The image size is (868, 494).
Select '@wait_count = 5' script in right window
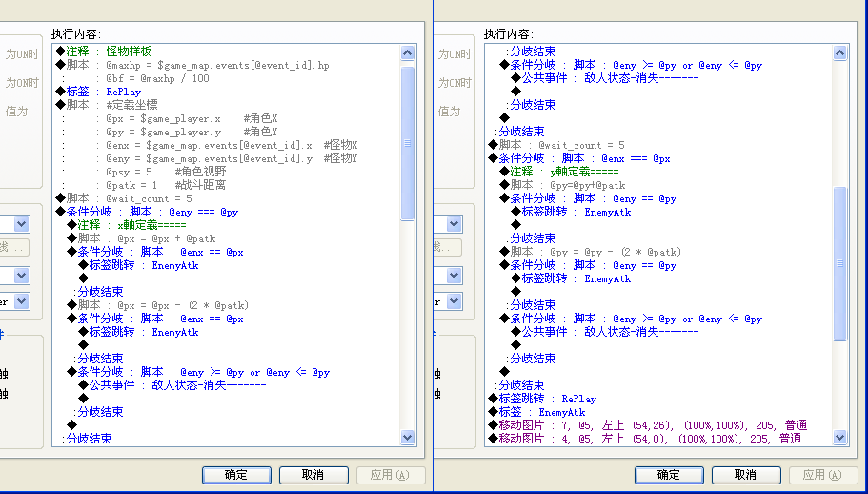[x=556, y=145]
